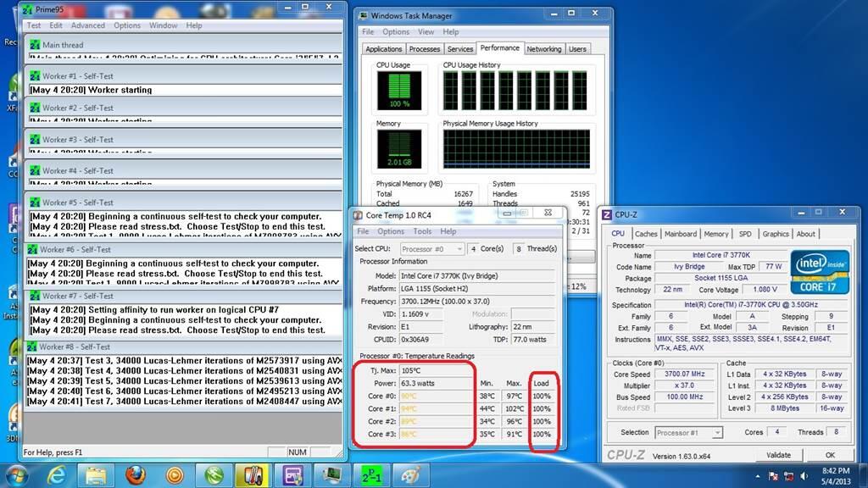The height and width of the screenshot is (488, 868).
Task: Open the Edit menu in Prime95
Action: [56, 25]
